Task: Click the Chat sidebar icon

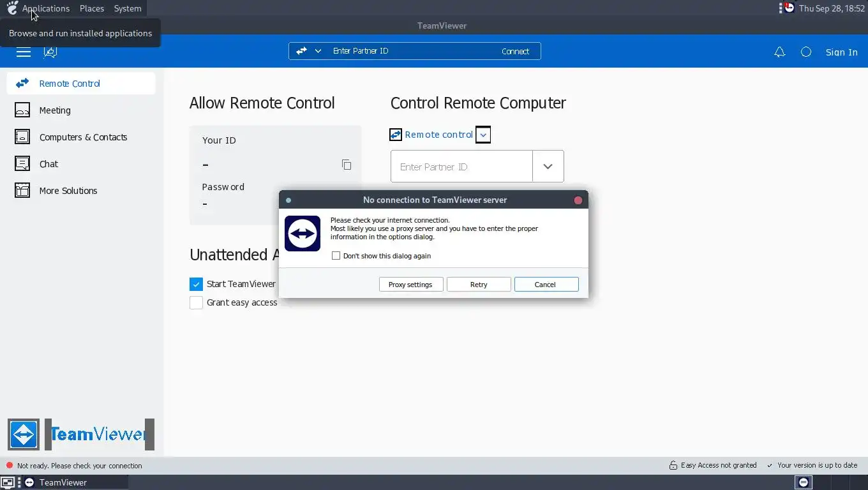Action: (x=22, y=164)
